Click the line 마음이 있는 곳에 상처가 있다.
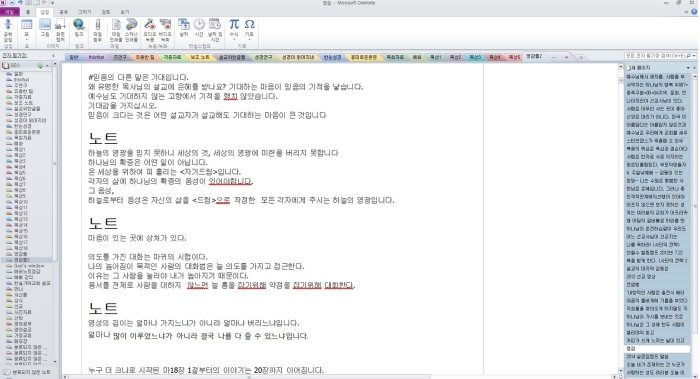The height and width of the screenshot is (379, 700). pyautogui.click(x=138, y=238)
